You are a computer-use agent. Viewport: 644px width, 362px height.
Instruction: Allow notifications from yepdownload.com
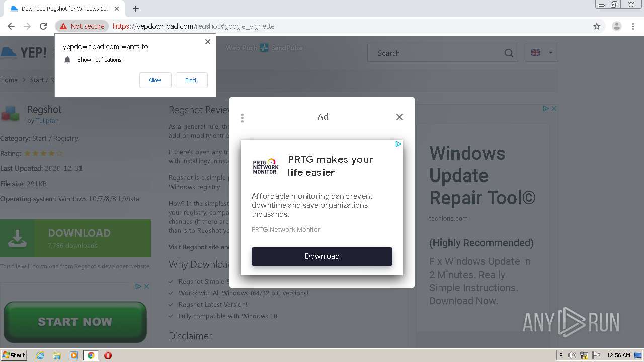(x=155, y=80)
